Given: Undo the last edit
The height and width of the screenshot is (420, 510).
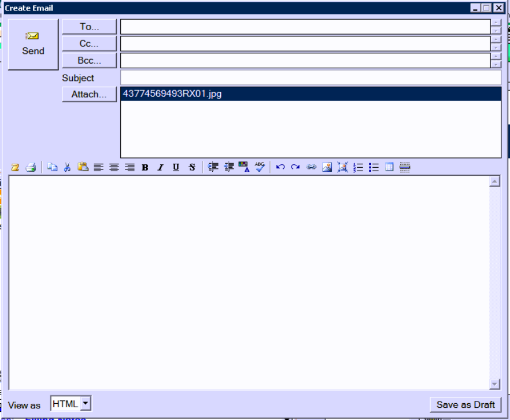Looking at the screenshot, I should point(280,167).
